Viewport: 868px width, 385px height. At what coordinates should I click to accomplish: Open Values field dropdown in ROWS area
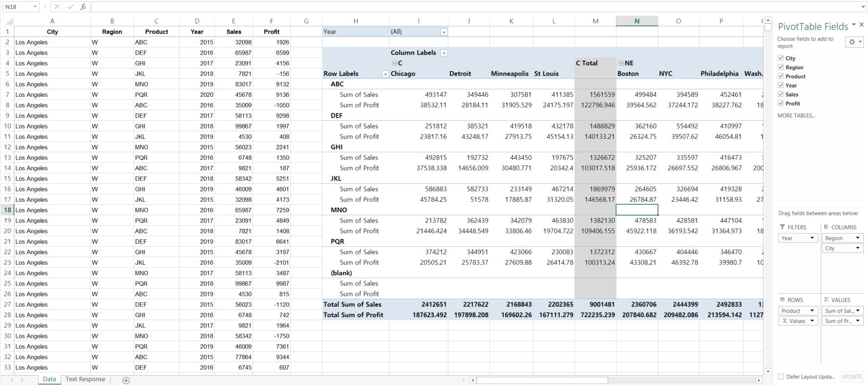point(812,321)
